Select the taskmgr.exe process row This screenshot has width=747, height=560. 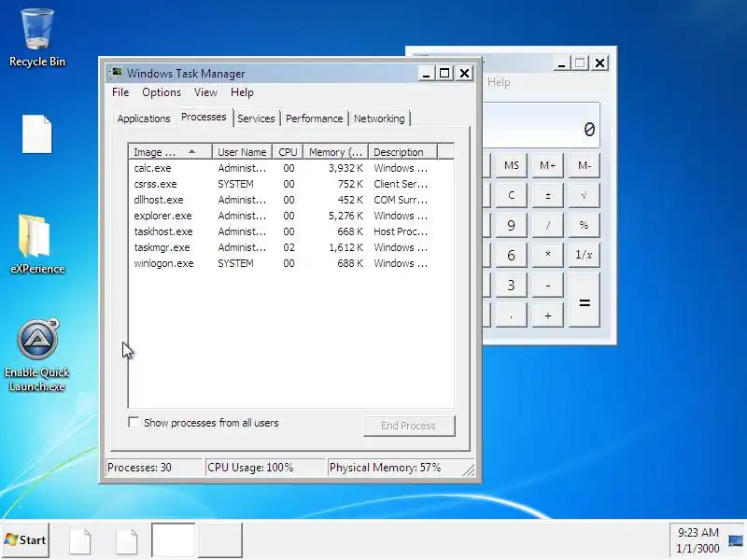point(290,247)
